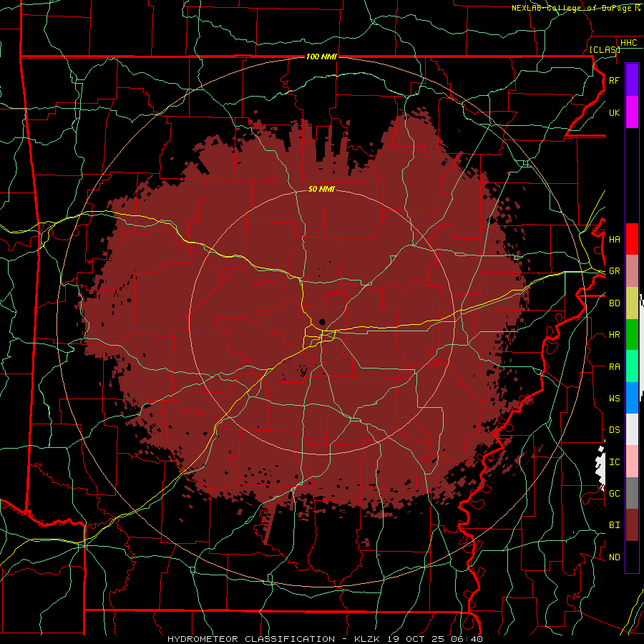
Task: Click the RA legend label
Action: pos(614,367)
